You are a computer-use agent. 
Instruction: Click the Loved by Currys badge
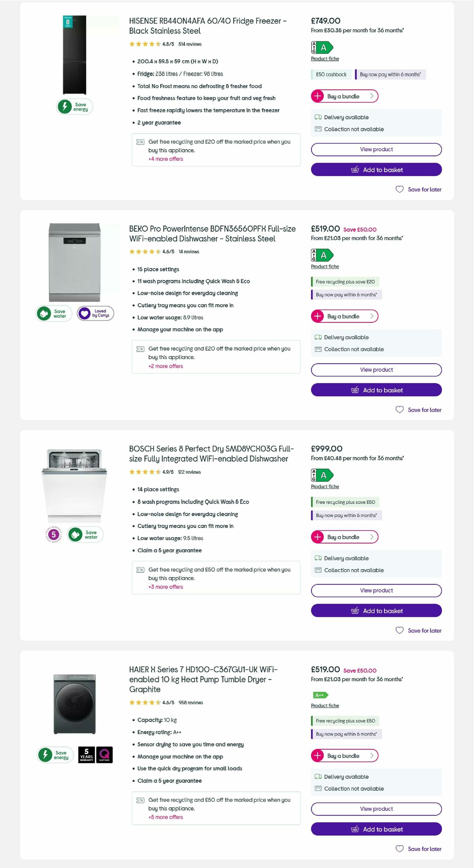tap(96, 313)
